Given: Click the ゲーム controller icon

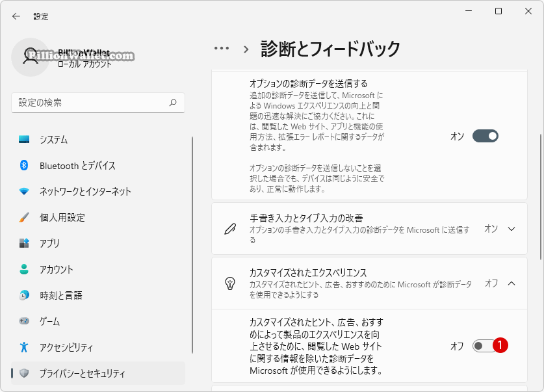Looking at the screenshot, I should pyautogui.click(x=24, y=321).
